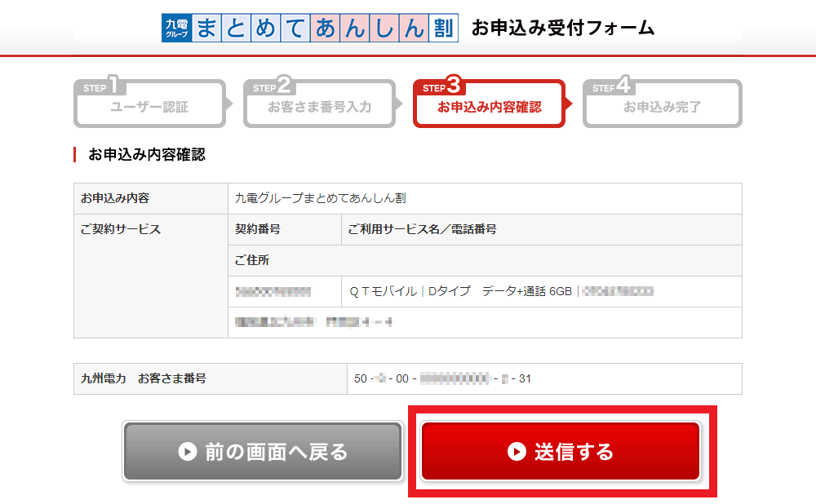The image size is (816, 504).
Task: Click the 送信する submit button
Action: click(x=560, y=451)
